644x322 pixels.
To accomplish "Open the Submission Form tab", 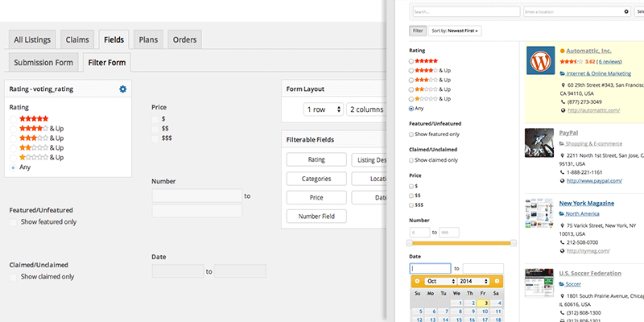I will 43,63.
